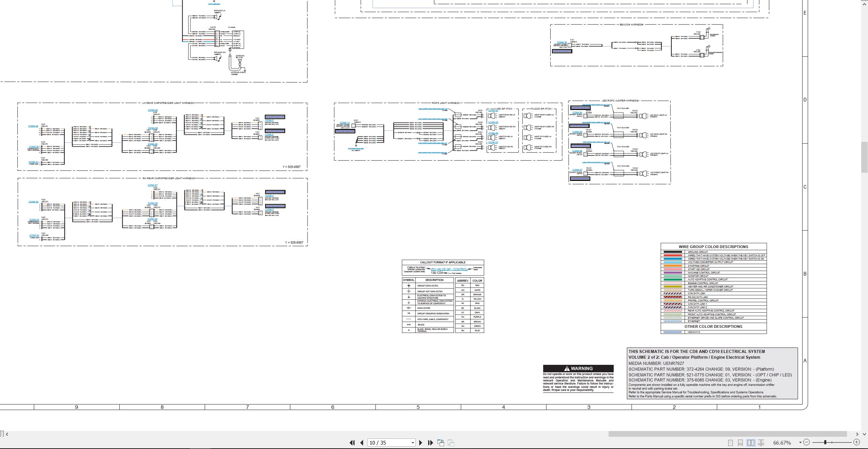Switch to single page view

731,443
